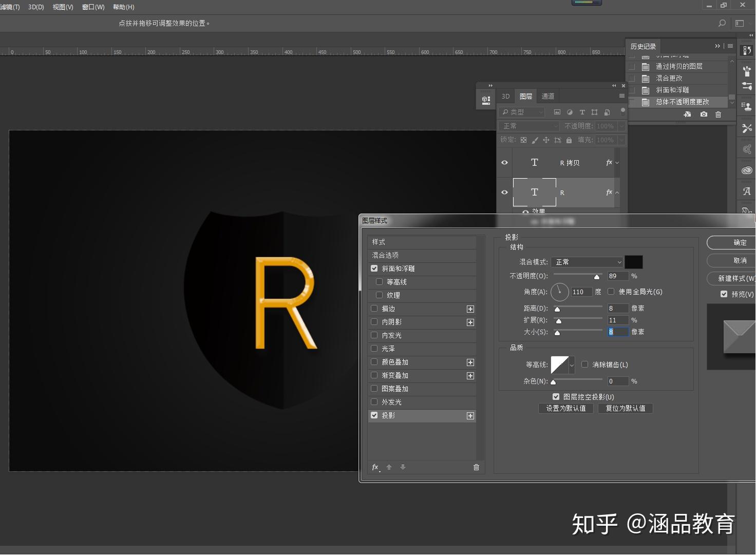Enable 使用全局光 checkbox
The height and width of the screenshot is (556, 756).
pyautogui.click(x=611, y=292)
